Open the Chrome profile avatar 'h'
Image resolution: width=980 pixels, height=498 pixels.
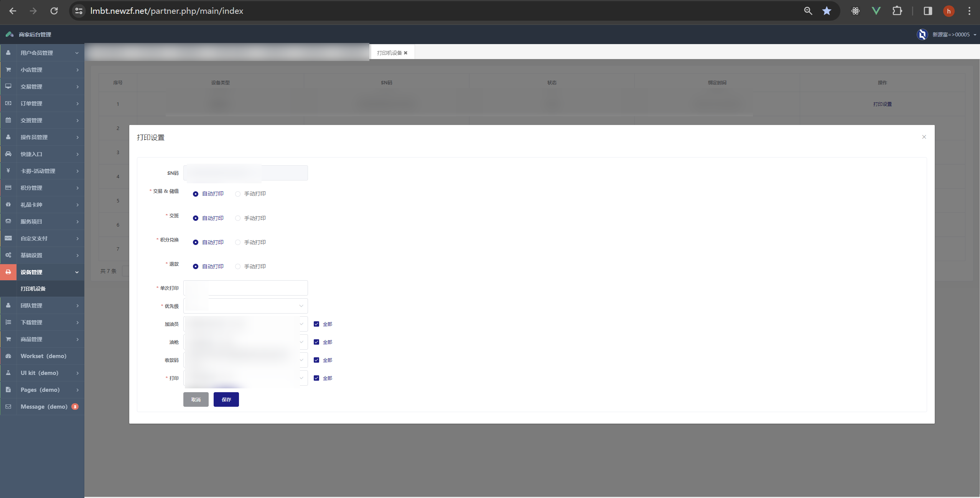pos(949,11)
